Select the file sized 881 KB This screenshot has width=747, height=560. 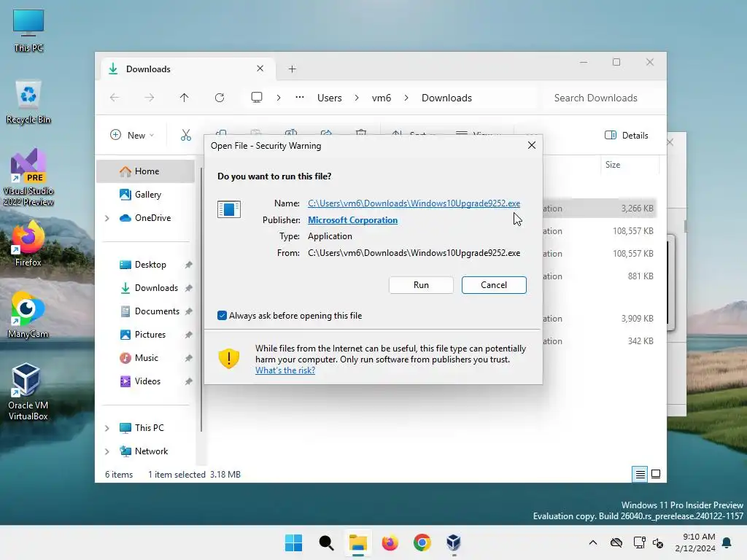(600, 276)
